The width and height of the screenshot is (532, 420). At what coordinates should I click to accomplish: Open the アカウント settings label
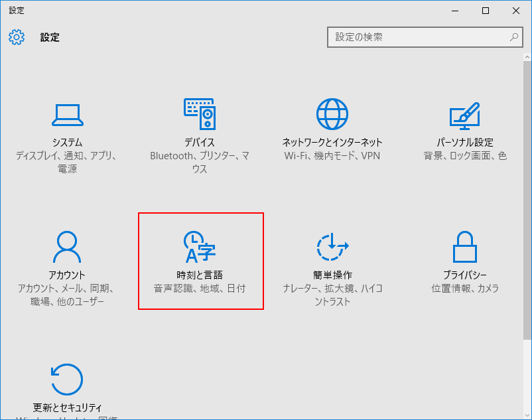(x=67, y=275)
